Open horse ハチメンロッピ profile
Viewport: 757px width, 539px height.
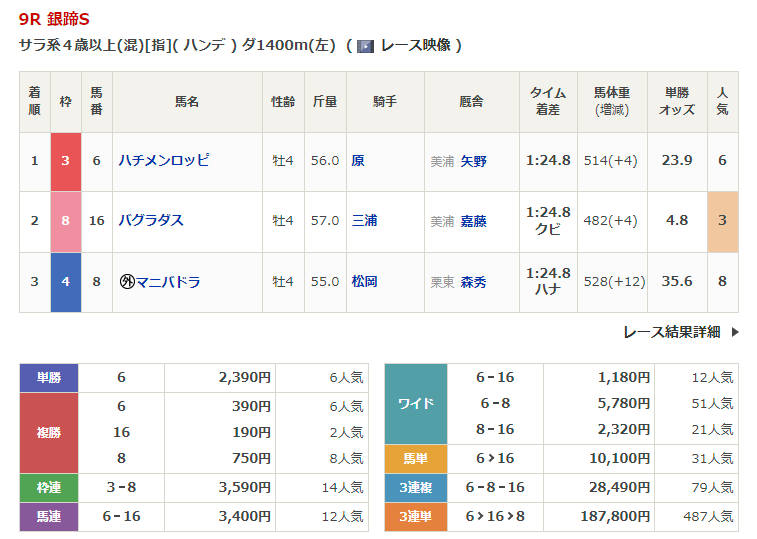click(164, 160)
